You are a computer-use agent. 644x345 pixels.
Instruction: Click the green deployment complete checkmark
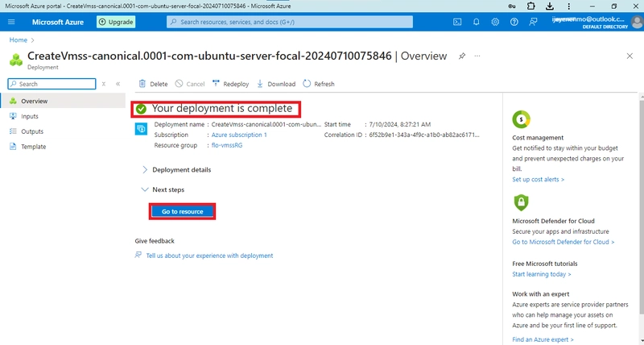tap(142, 109)
